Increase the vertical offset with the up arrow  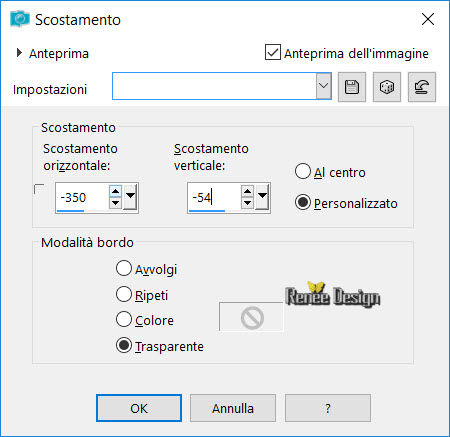(x=247, y=191)
